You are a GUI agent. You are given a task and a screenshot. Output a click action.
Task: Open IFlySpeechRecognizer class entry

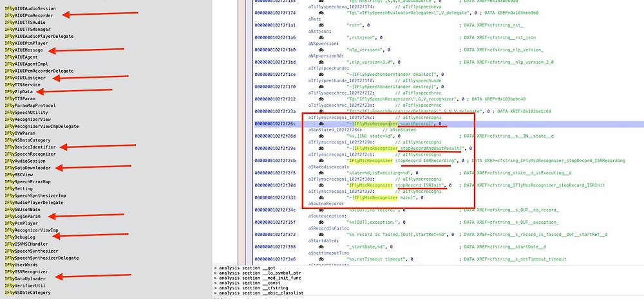(30, 154)
